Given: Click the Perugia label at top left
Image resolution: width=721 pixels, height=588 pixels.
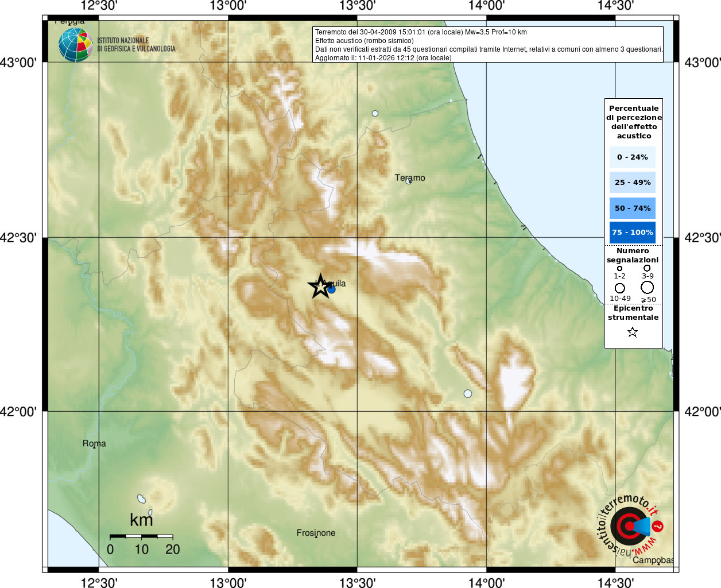Looking at the screenshot, I should click(x=69, y=22).
